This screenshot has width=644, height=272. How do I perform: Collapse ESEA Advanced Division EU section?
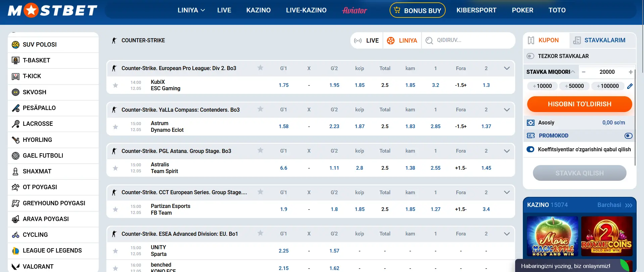[507, 234]
